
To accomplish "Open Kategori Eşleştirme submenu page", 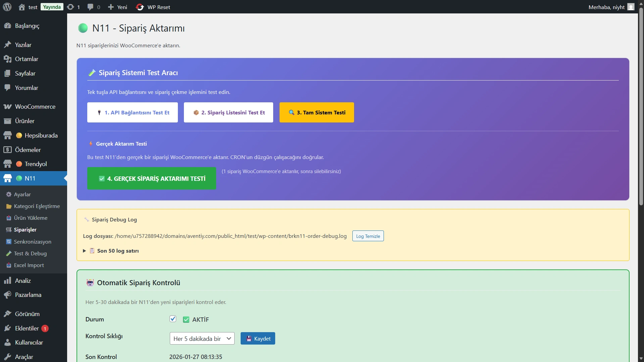I will coord(37,206).
